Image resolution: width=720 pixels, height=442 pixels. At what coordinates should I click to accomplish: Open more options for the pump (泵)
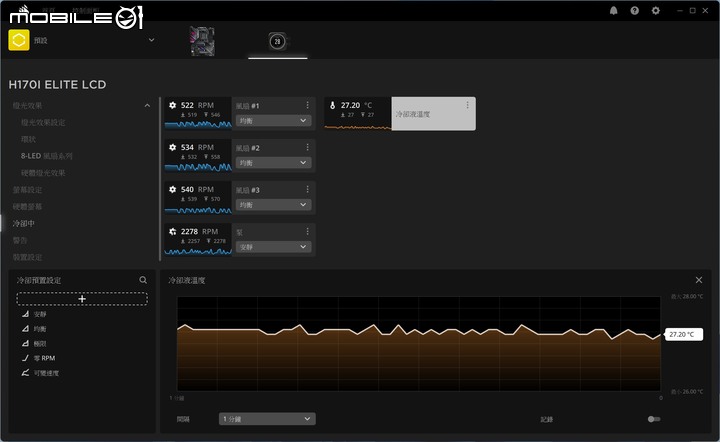click(307, 231)
